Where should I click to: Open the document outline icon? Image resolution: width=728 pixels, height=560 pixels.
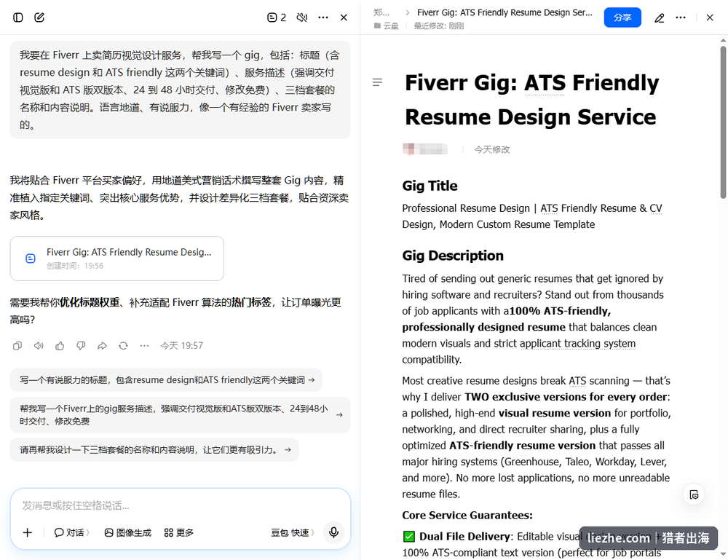pos(377,82)
